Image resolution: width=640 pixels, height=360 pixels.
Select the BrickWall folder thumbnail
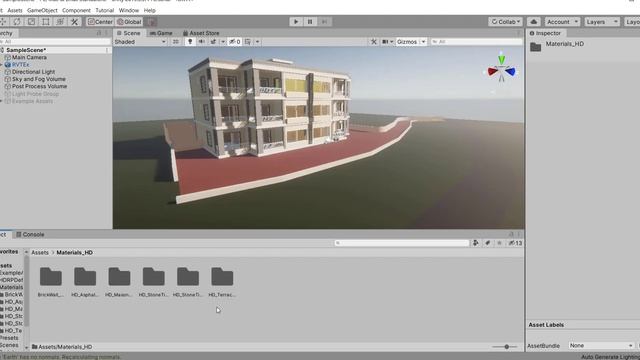(51, 277)
